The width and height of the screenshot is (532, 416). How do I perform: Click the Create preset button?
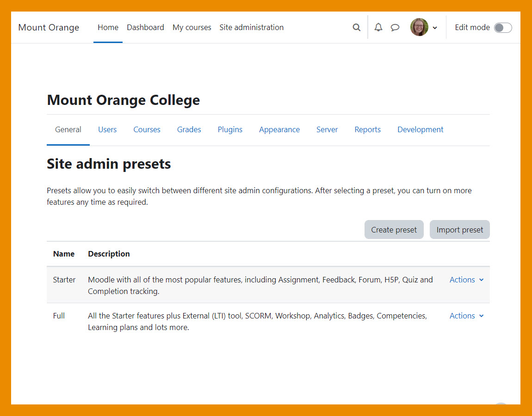(x=394, y=230)
